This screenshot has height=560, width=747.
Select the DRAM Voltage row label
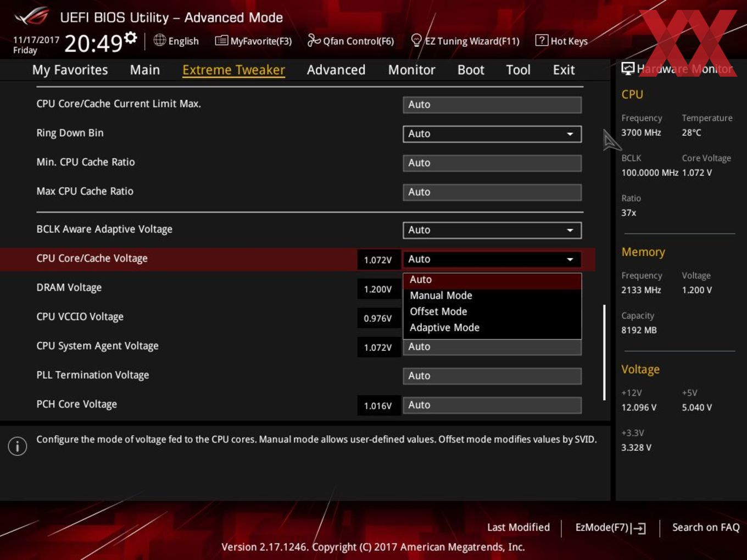coord(69,288)
